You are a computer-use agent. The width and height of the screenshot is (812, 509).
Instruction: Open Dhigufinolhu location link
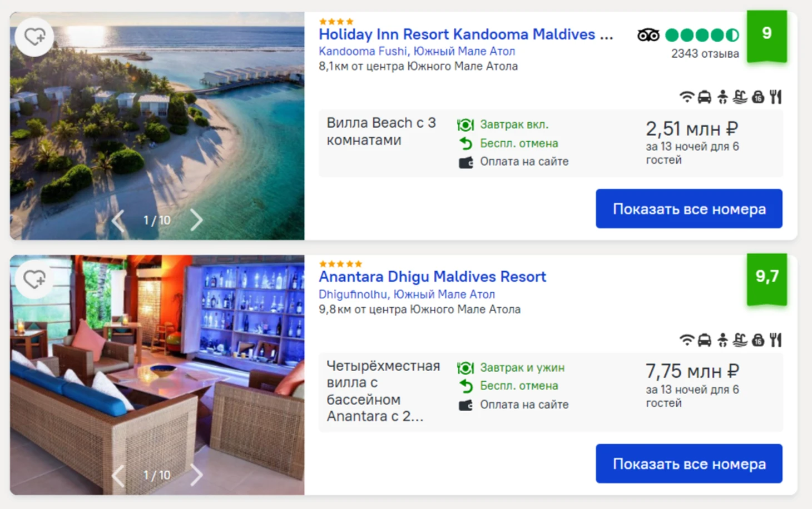(407, 294)
